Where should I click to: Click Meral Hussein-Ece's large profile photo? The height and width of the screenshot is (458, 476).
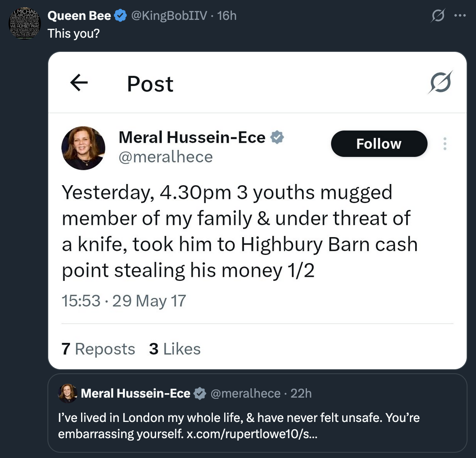point(83,148)
